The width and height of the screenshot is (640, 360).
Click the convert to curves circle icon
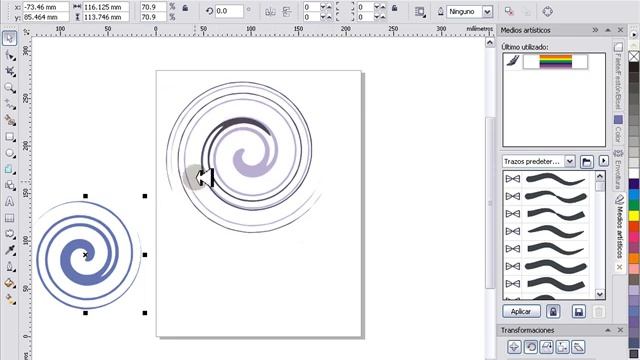click(x=548, y=11)
